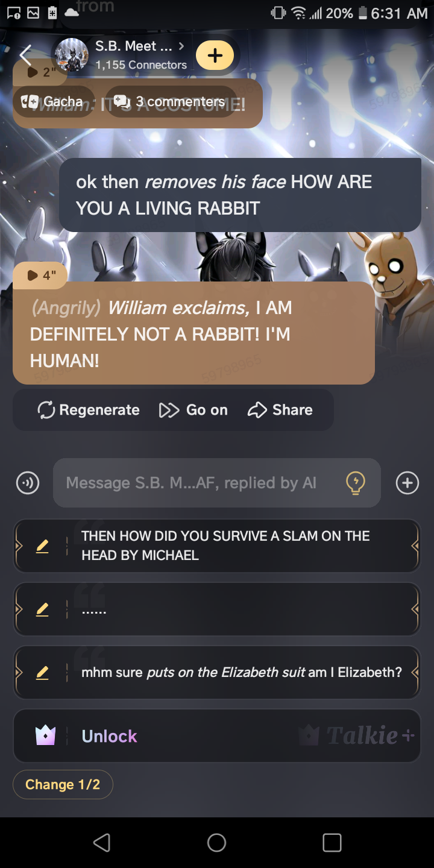Screen dimensions: 434x868
Task: View the 3 commenters
Action: pyautogui.click(x=171, y=101)
